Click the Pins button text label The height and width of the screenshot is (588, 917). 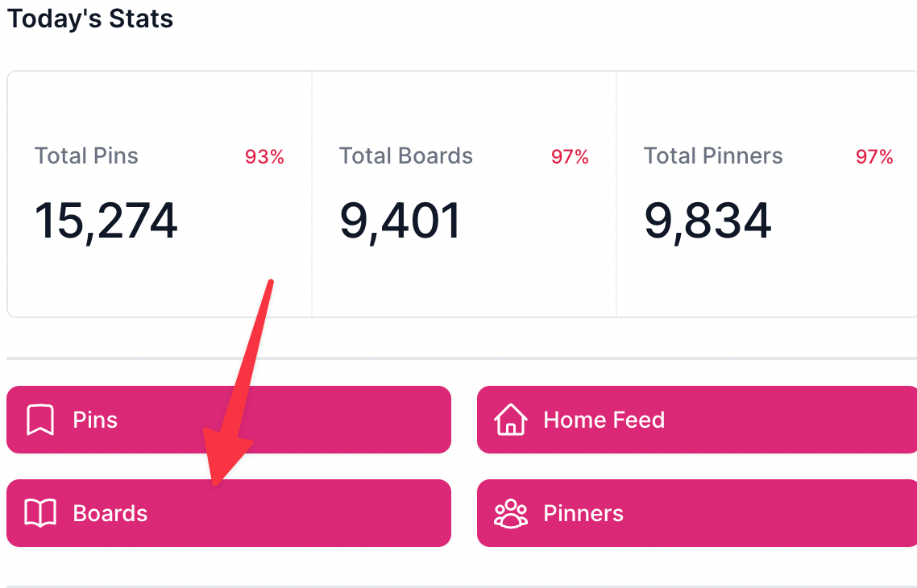point(95,420)
